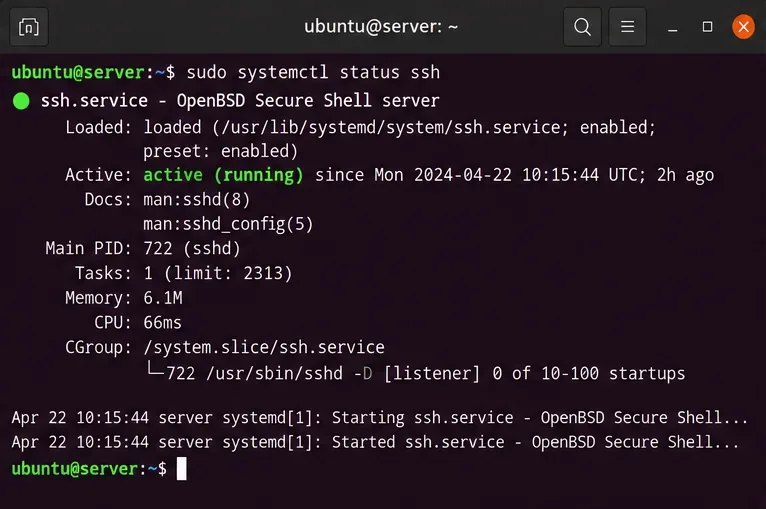Click 'preset: enabled)' text
This screenshot has height=509, width=766.
click(220, 151)
